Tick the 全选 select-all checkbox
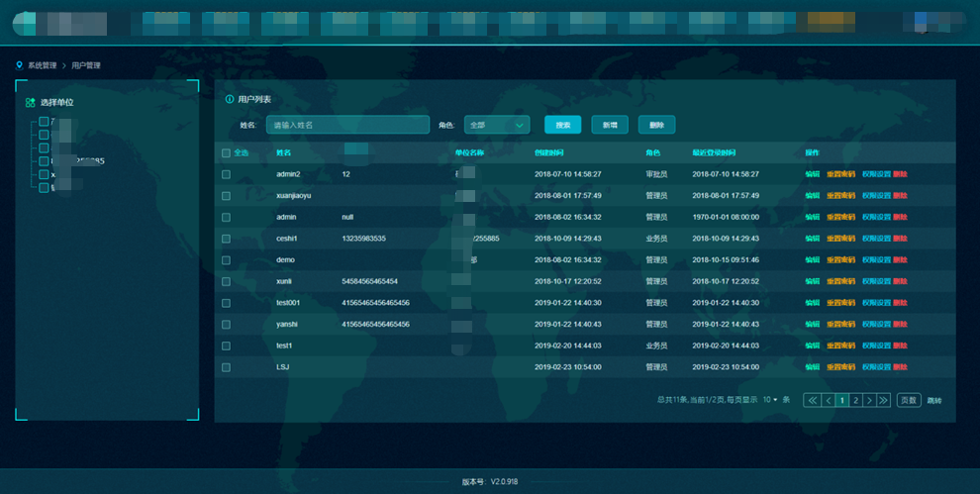This screenshot has height=494, width=980. pos(226,152)
